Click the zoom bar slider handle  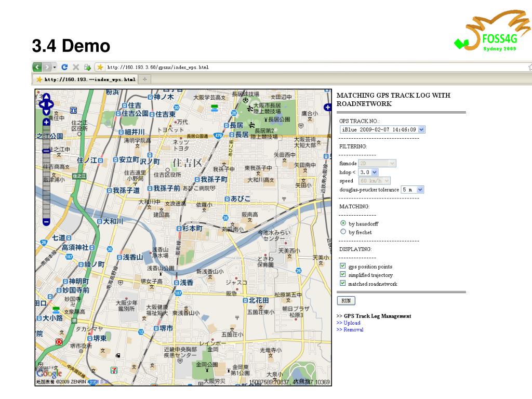click(46, 151)
